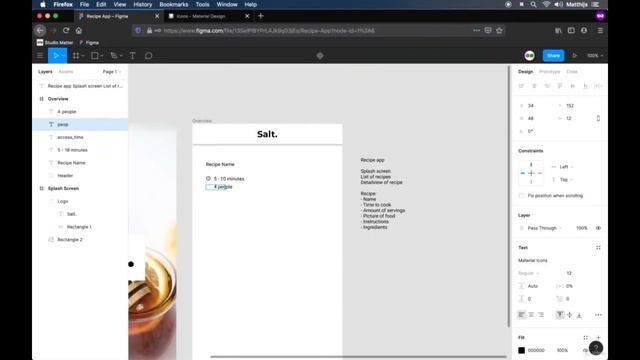Open the Text styles grid icon

[598, 248]
